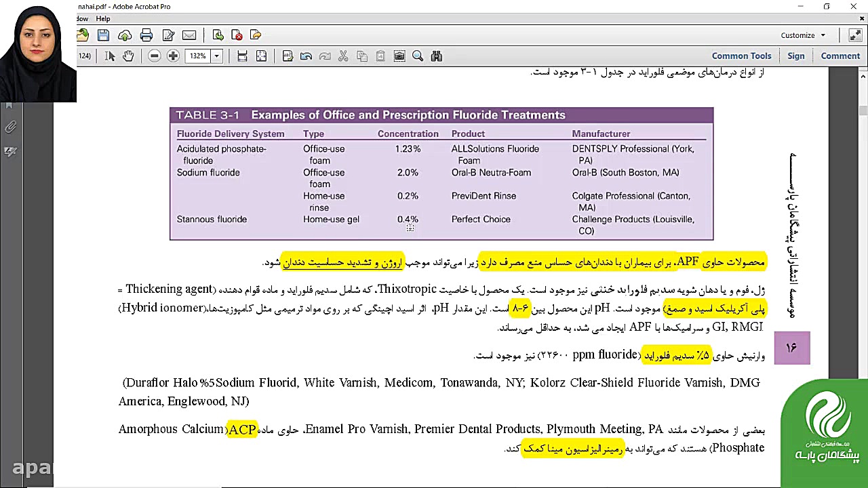Select the Selection arrow tool
The width and height of the screenshot is (868, 488).
(x=111, y=56)
